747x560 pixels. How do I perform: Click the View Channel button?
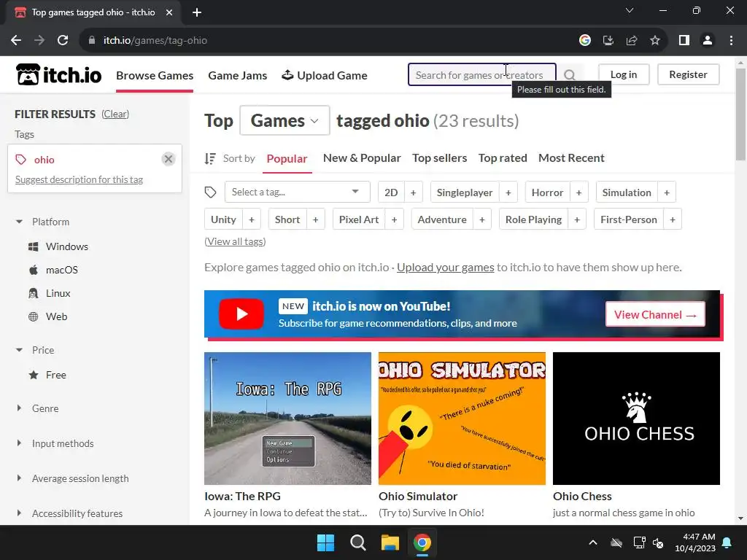coord(655,314)
